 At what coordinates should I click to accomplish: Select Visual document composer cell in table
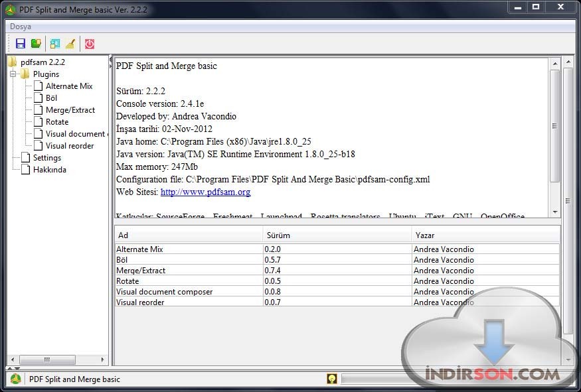[x=189, y=292]
